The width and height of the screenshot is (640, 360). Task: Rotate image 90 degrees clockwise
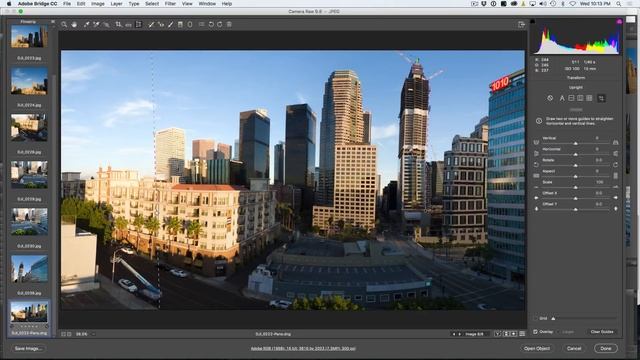click(220, 24)
